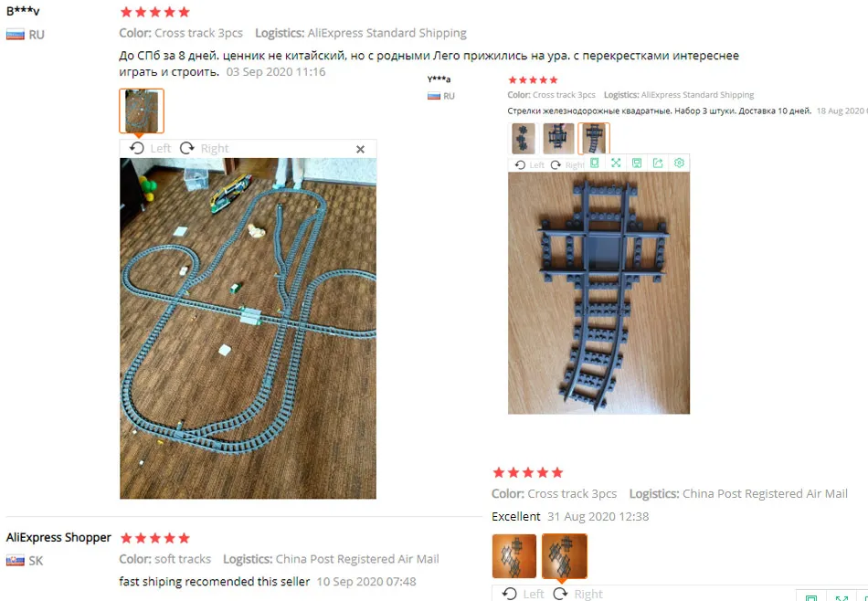Open Y***a's second thumbnail of cross track

(558, 138)
